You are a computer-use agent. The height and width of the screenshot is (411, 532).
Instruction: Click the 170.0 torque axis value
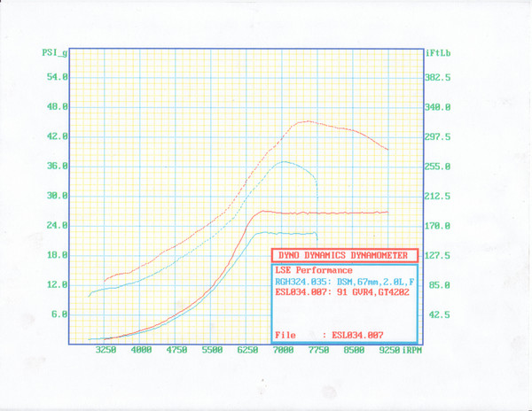438,226
